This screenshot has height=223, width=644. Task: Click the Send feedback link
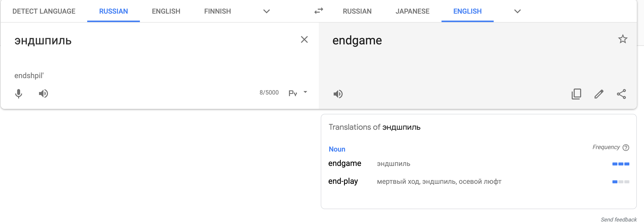(x=618, y=220)
